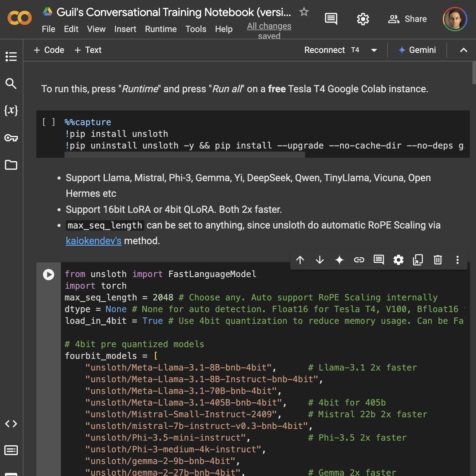Screen dimensions: 476x476
Task: Click the horizontal scrollbar of pip cell
Action: coord(184,155)
